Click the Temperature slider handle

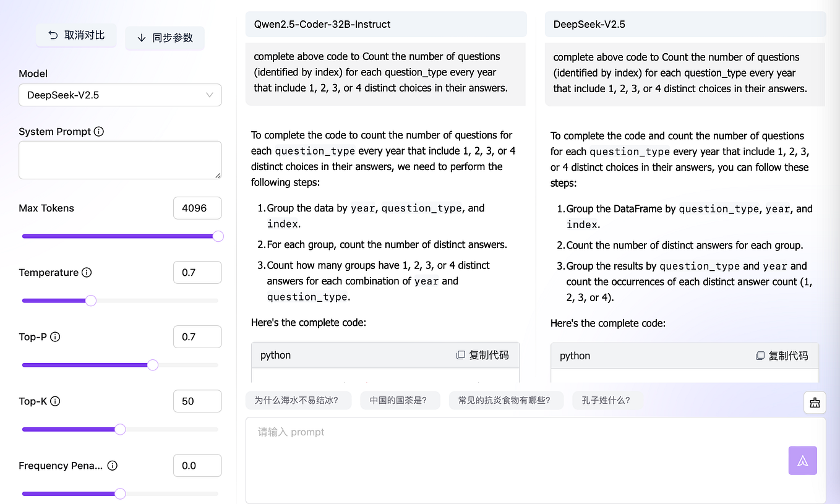91,301
